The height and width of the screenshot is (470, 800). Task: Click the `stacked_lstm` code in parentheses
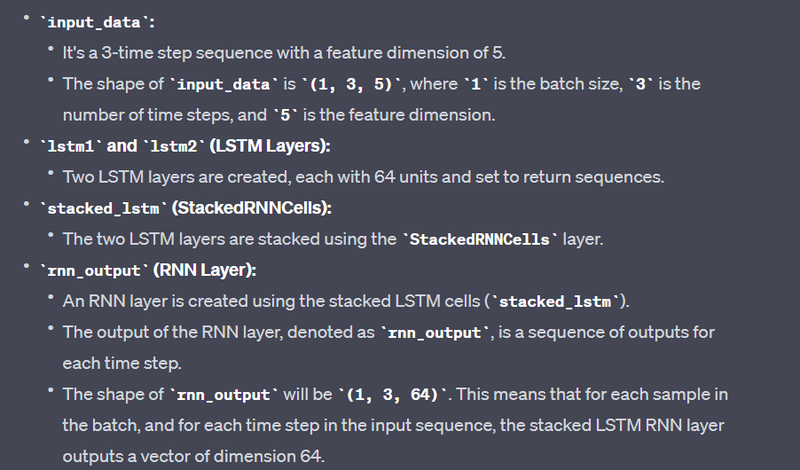[555, 302]
